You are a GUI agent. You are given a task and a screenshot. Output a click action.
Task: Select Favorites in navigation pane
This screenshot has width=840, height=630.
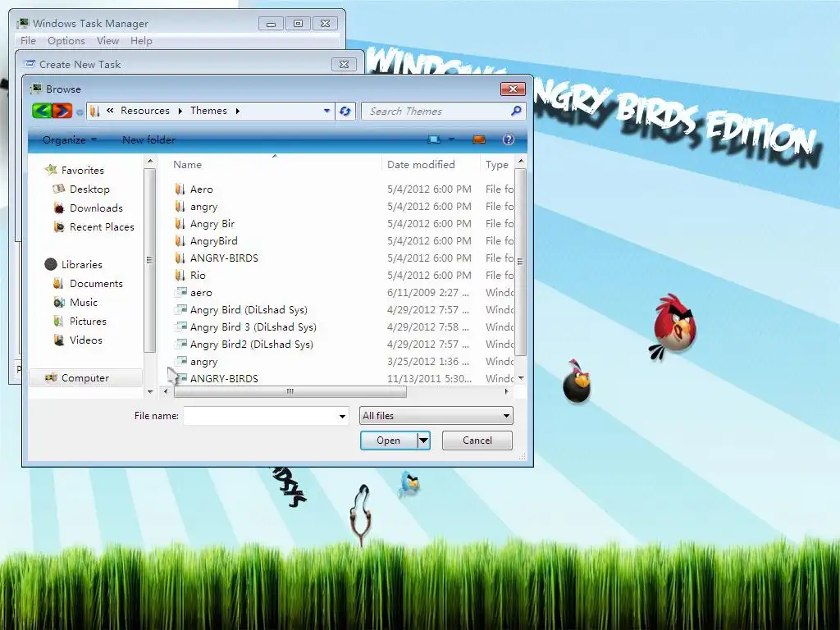(x=83, y=171)
